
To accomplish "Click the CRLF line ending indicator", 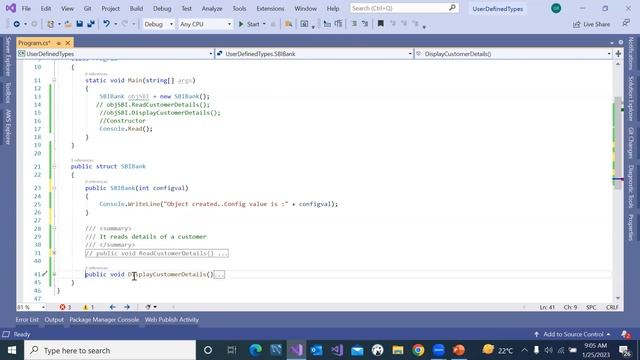I will [x=612, y=307].
